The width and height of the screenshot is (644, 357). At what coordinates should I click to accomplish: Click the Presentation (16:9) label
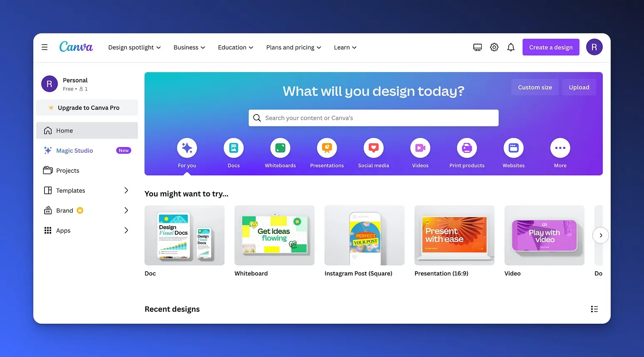pos(441,273)
